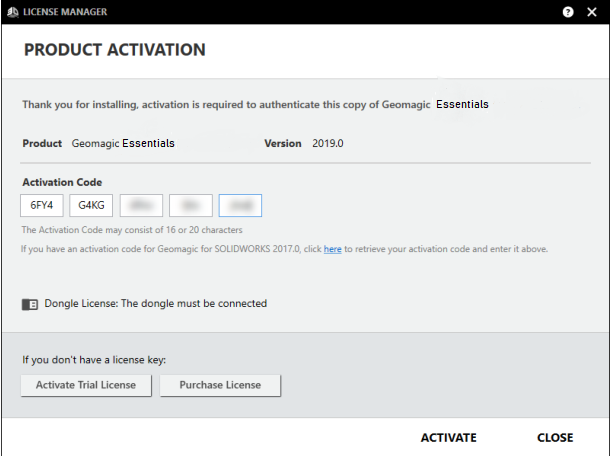Select the first activation code field 6FY4
The height and width of the screenshot is (456, 612).
pos(42,205)
